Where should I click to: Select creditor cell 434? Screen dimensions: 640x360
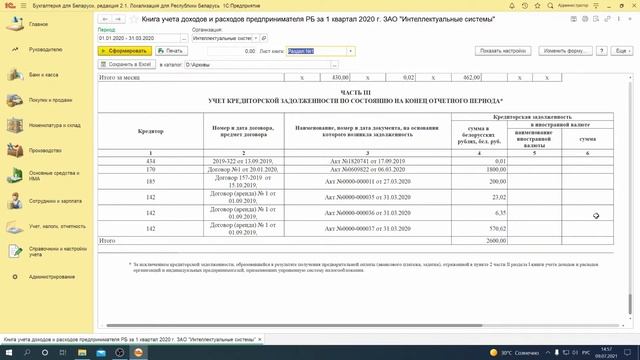[x=151, y=161]
